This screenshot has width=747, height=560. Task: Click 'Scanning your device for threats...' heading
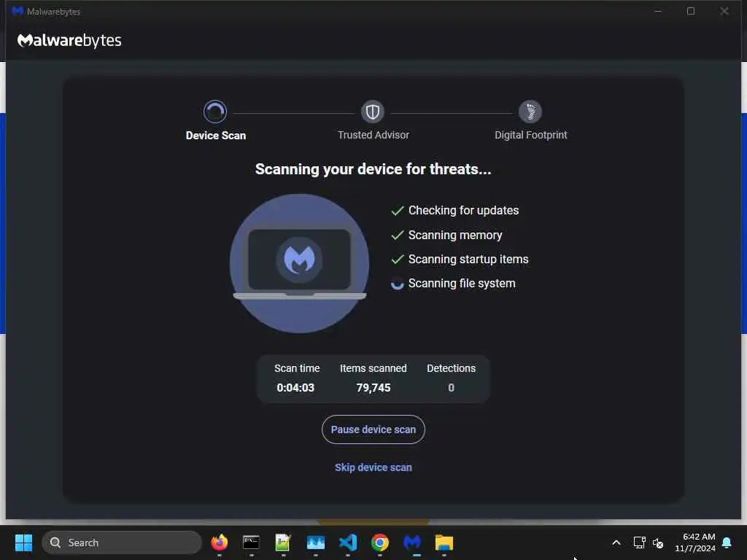pyautogui.click(x=373, y=169)
